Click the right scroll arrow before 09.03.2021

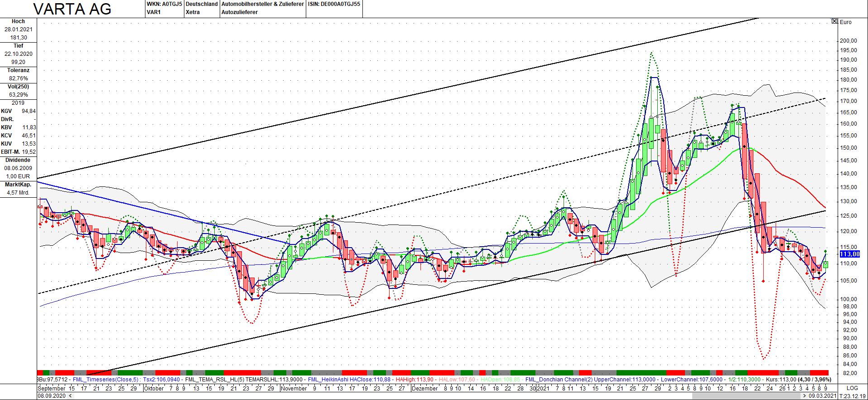tap(805, 396)
